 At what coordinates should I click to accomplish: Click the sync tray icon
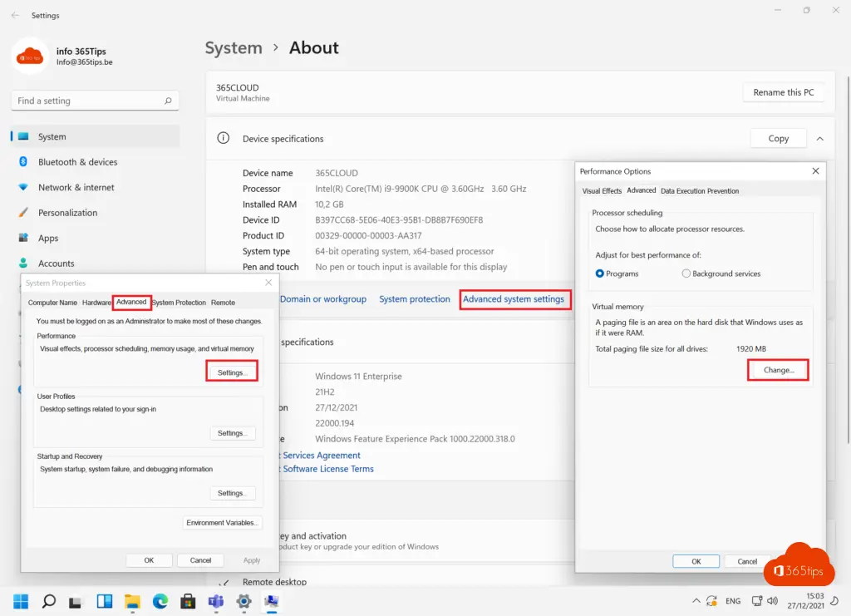pyautogui.click(x=711, y=601)
